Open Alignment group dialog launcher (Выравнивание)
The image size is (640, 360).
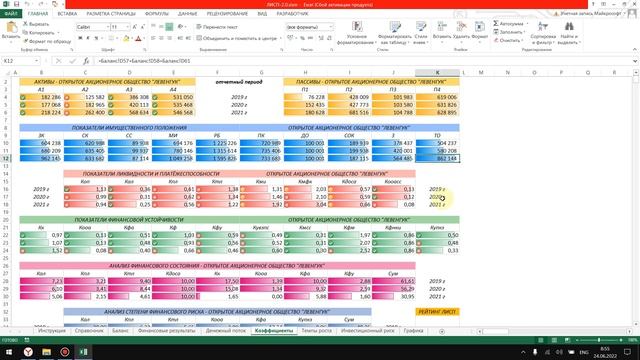(x=281, y=50)
